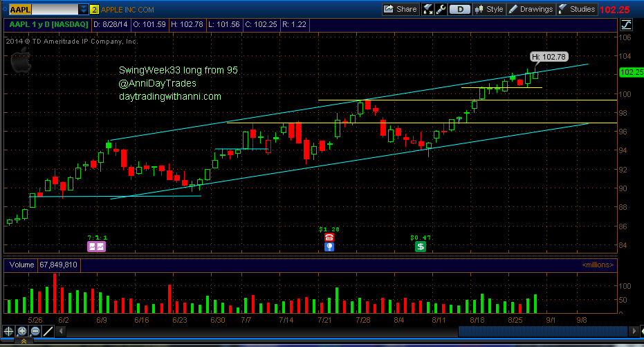Viewport: 644px width, 347px height.
Task: Click the 67,849,810 volume value
Action: coord(58,265)
